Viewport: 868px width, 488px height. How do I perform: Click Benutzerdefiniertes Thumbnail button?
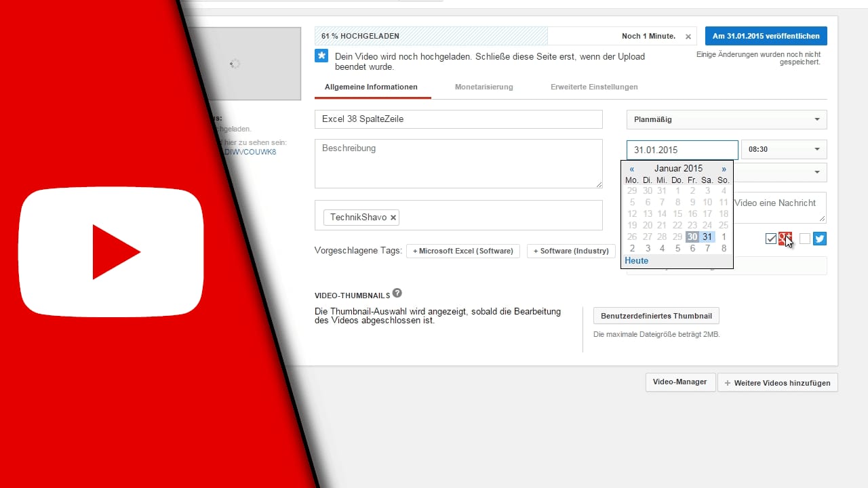(656, 316)
